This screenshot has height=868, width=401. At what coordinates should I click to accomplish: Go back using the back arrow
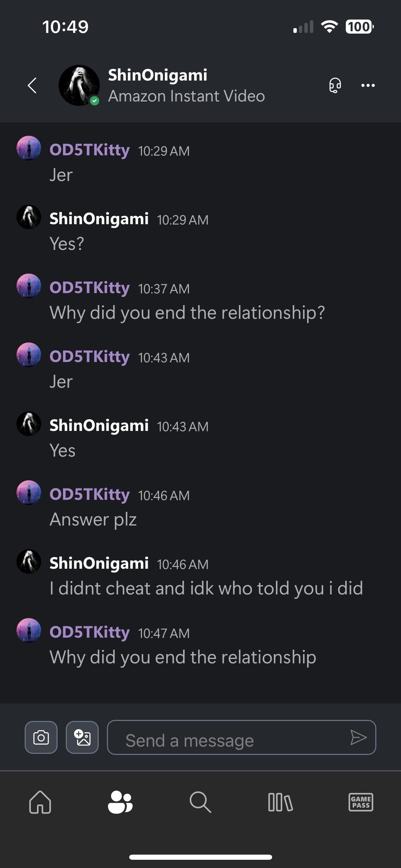32,85
